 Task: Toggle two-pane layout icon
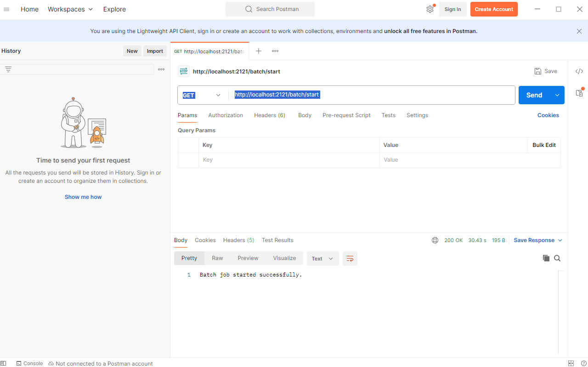point(571,363)
